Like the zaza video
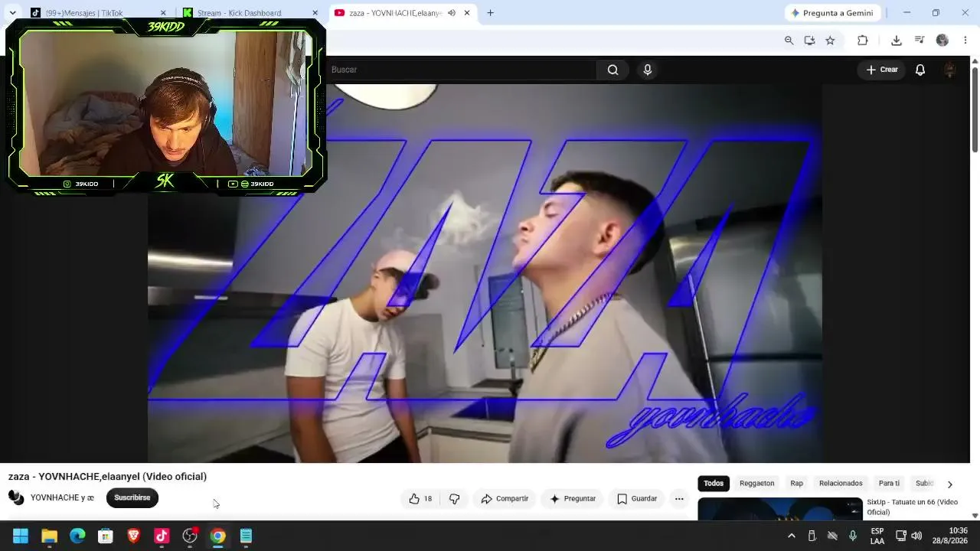The height and width of the screenshot is (551, 980). click(420, 499)
